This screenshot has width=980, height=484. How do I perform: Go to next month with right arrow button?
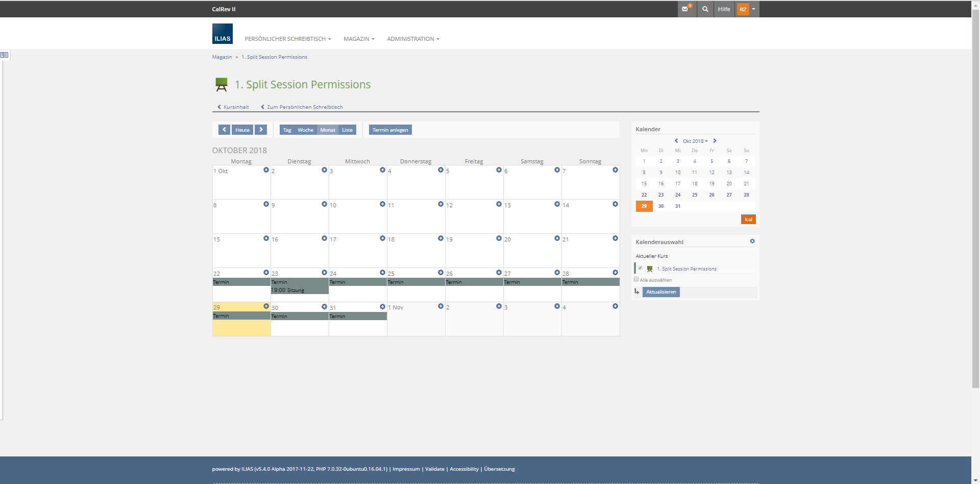coord(261,130)
